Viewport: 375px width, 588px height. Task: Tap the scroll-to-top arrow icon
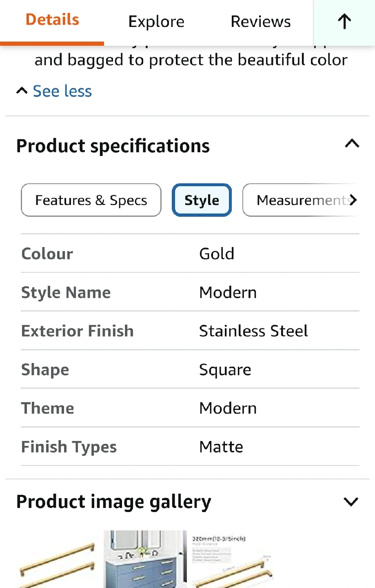pos(344,22)
